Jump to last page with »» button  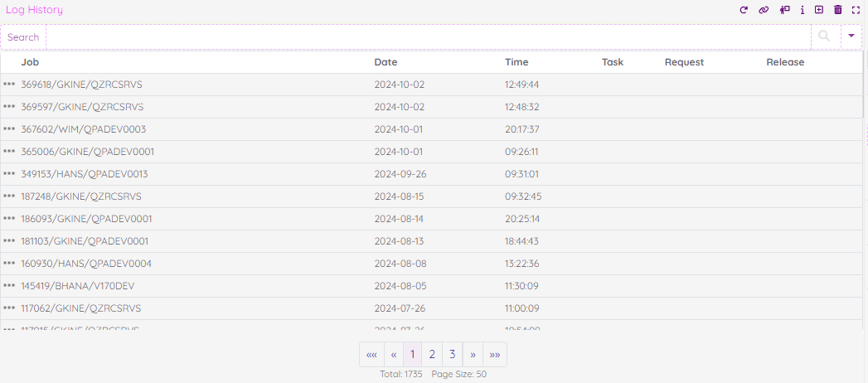pos(495,355)
